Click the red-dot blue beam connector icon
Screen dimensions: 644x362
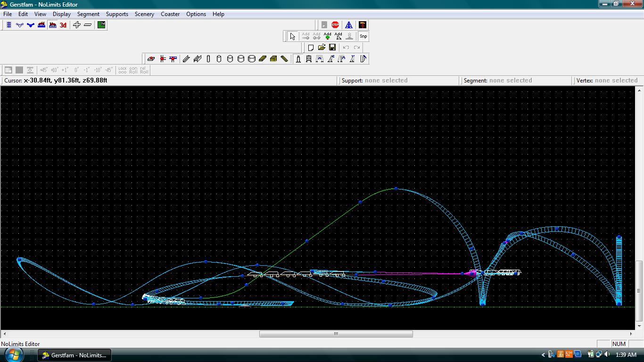pos(173,59)
